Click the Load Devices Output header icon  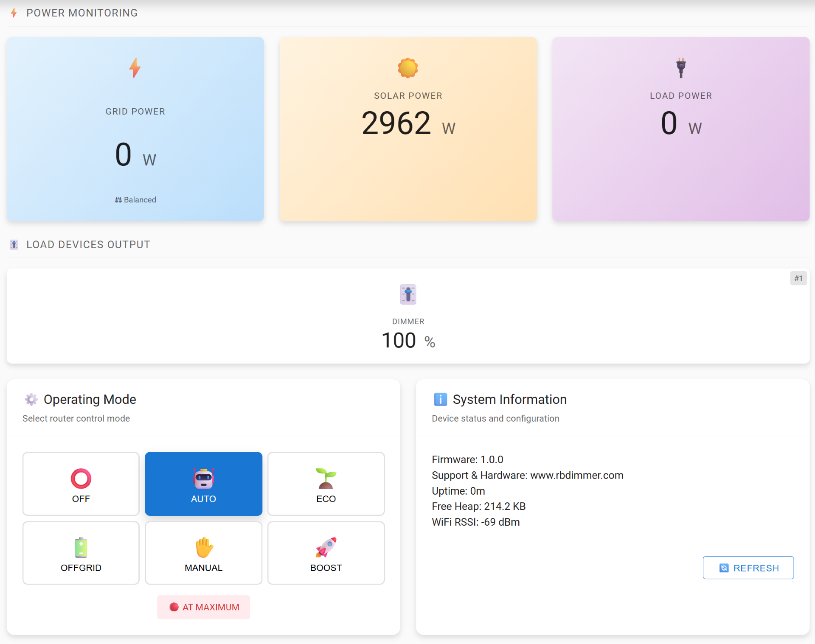coord(14,244)
